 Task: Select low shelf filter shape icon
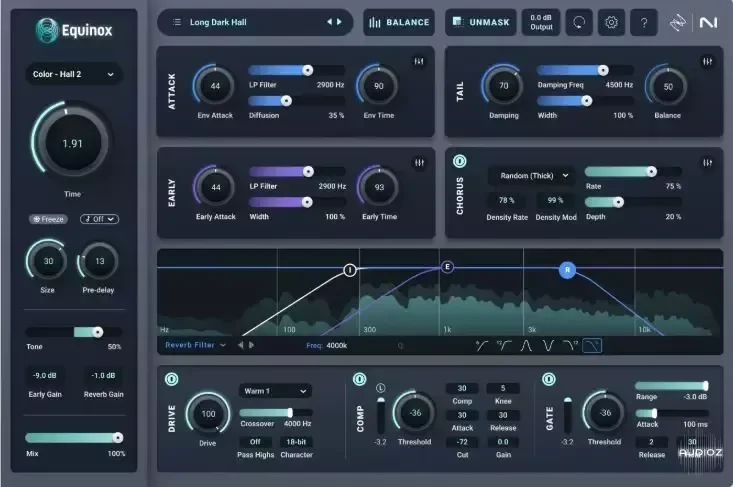(x=481, y=346)
